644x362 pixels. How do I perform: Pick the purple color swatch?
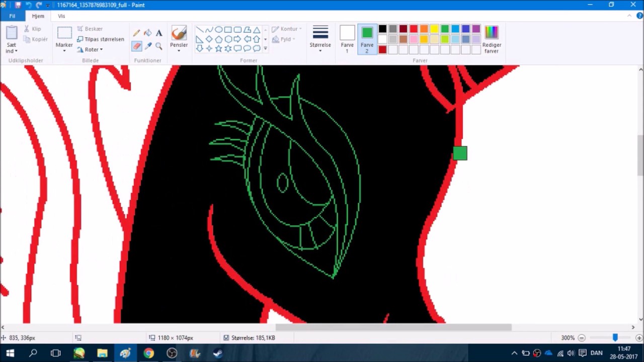(x=476, y=29)
